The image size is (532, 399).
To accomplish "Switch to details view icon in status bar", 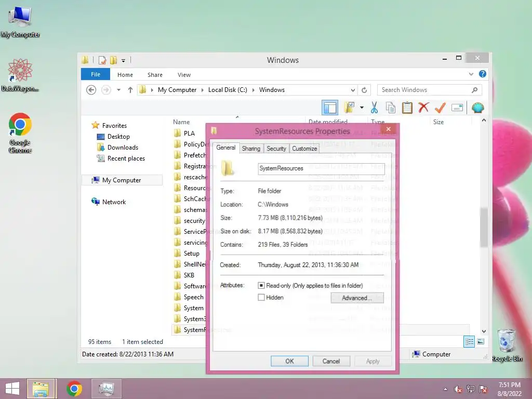I will pyautogui.click(x=469, y=342).
